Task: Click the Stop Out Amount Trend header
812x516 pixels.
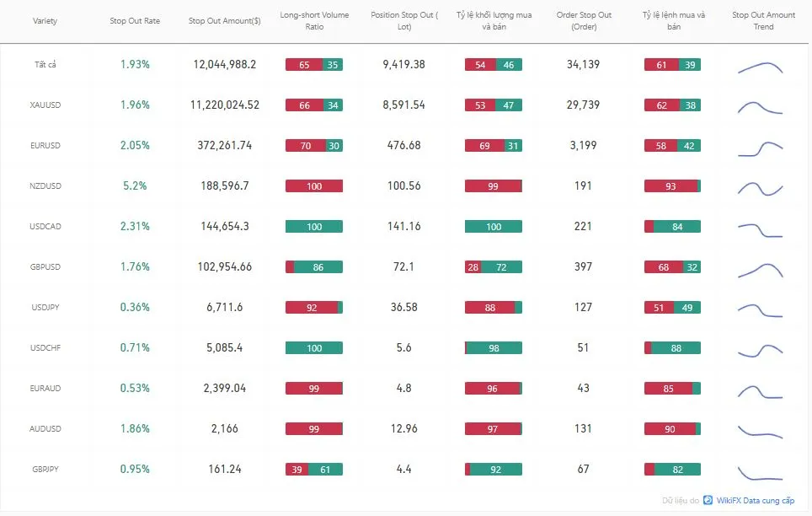Action: pos(763,21)
